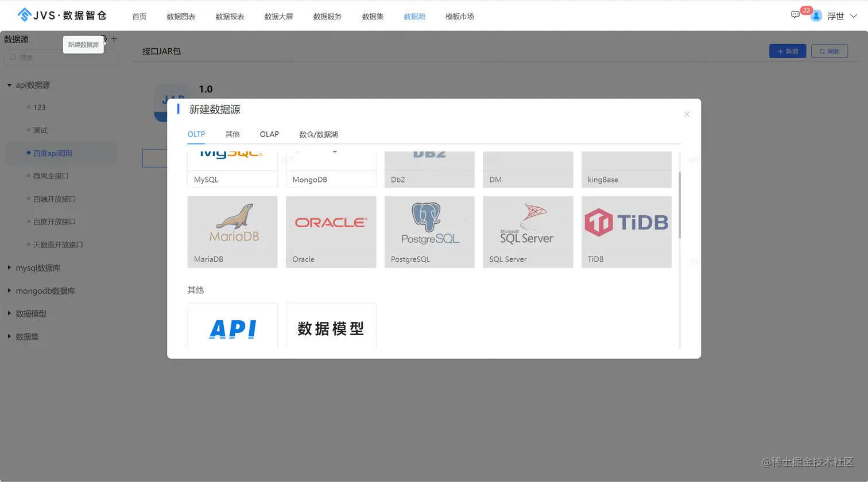
Task: Open 数据报表 in top navigation
Action: click(230, 17)
